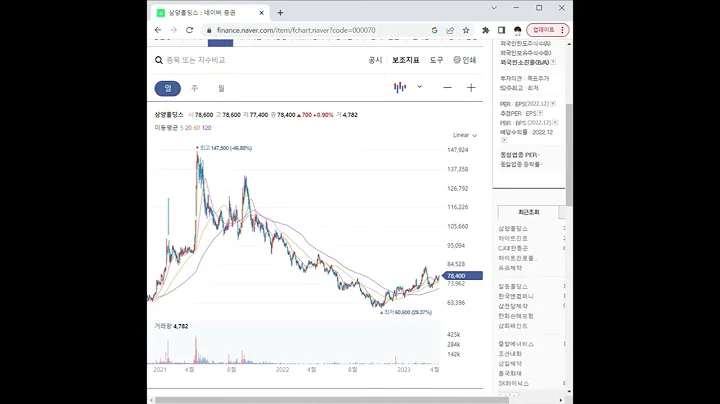Click the Google icon in address bar
Screen dimensions: 720x404
434,30
